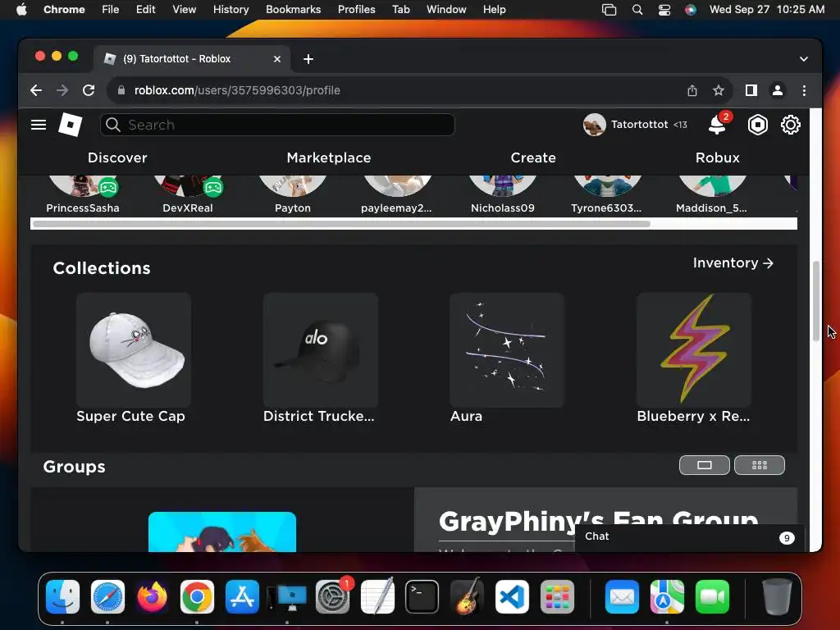This screenshot has height=630, width=840.
Task: Open the GrayPhiny's Fan Group title link
Action: (598, 521)
